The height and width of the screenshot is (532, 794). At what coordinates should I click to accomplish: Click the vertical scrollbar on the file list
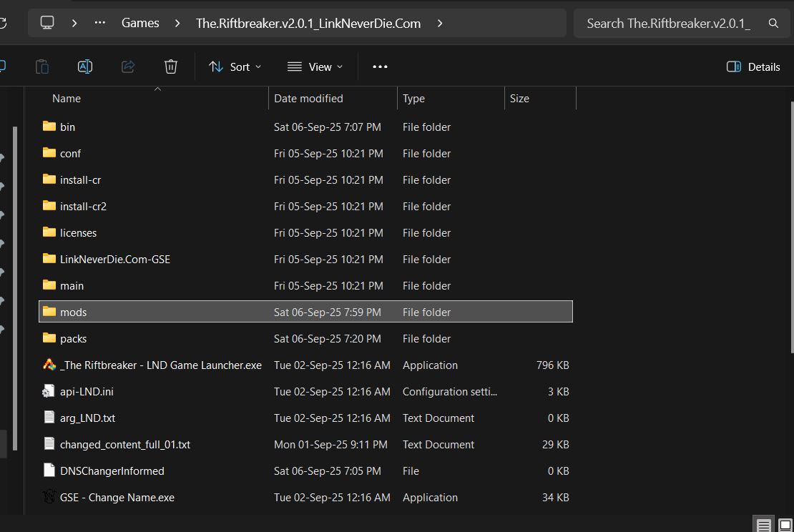[790, 229]
